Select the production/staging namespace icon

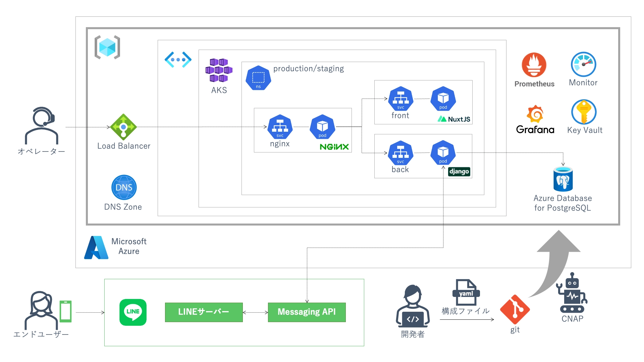click(x=258, y=78)
